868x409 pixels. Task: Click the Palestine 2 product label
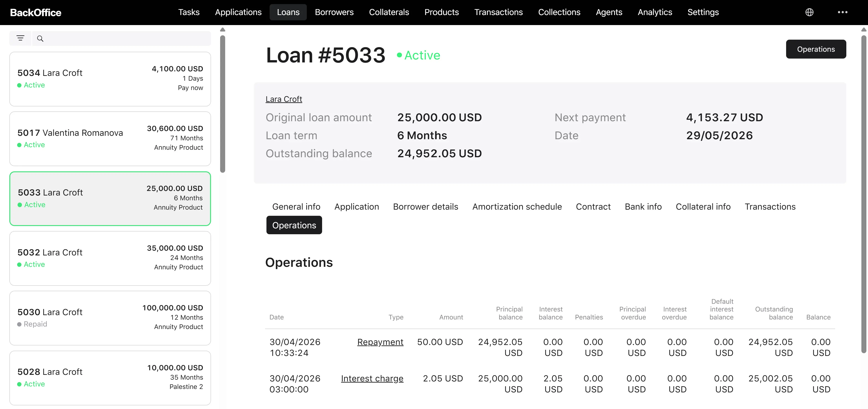click(186, 387)
